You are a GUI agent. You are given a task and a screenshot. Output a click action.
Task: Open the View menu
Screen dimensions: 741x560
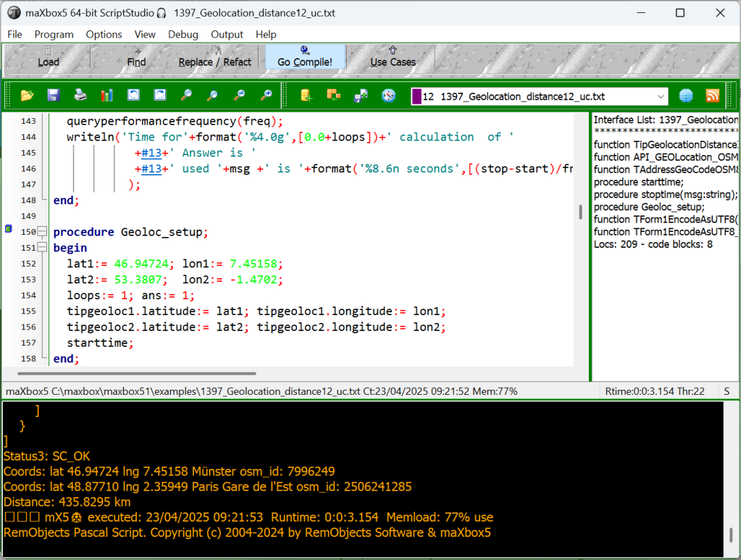tap(145, 35)
